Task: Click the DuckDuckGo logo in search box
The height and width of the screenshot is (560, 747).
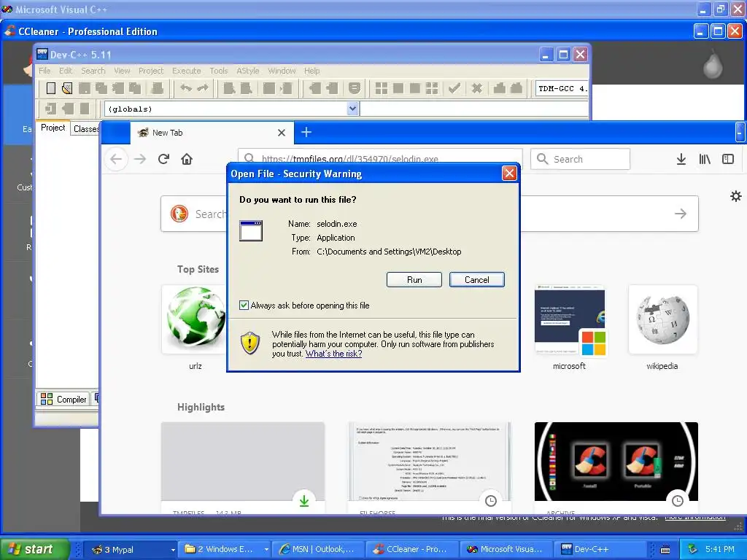Action: (179, 214)
